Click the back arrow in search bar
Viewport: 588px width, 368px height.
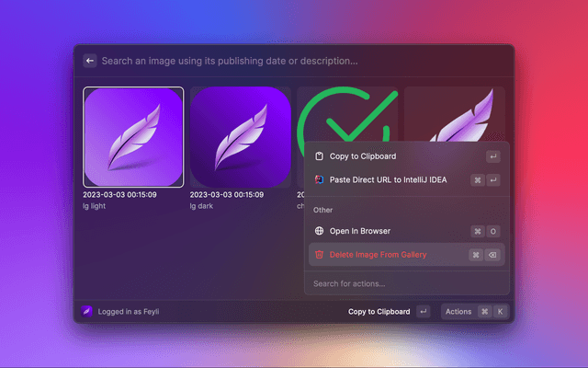90,61
